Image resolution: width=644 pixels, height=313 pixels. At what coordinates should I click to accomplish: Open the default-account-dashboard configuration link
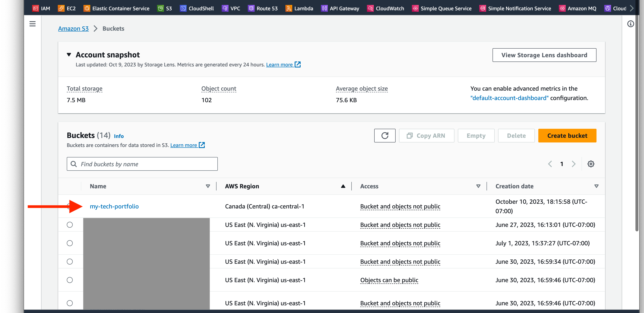coord(509,98)
